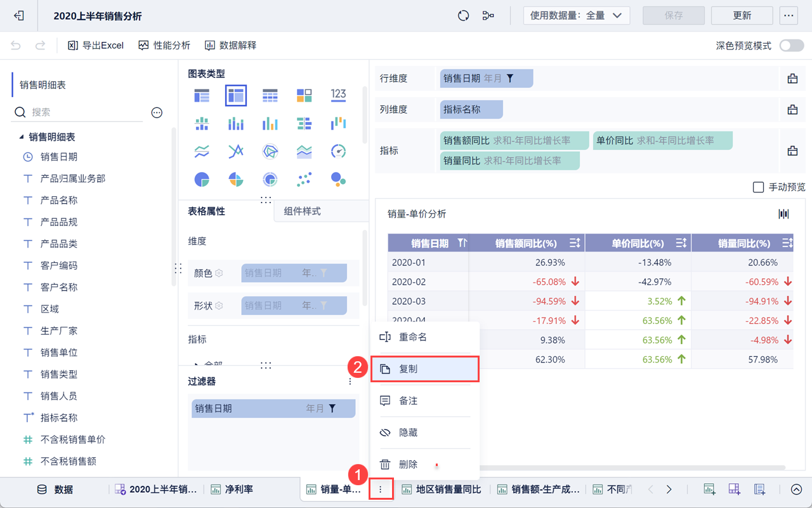The image size is (812, 508).
Task: Choose 备注 from the context menu
Action: (424, 401)
